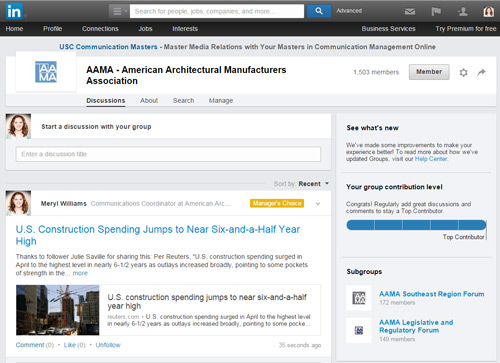The image size is (500, 363).
Task: Open the Jobs menu item
Action: pyautogui.click(x=145, y=29)
